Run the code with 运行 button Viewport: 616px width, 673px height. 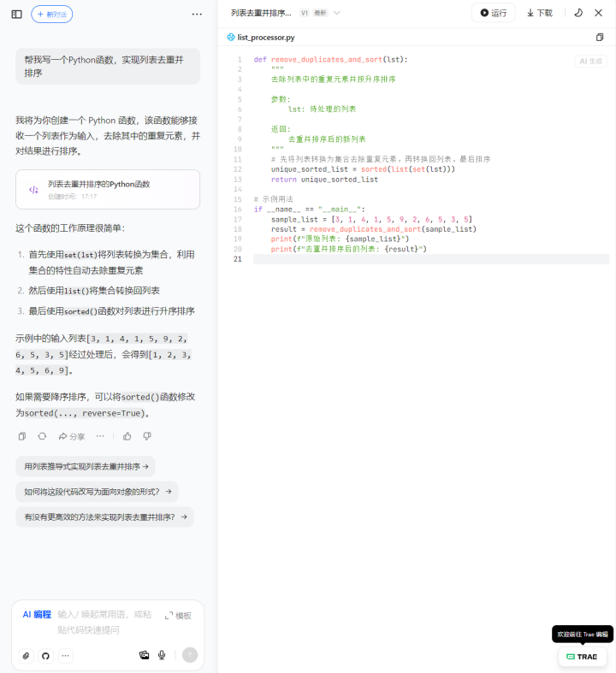tap(494, 13)
